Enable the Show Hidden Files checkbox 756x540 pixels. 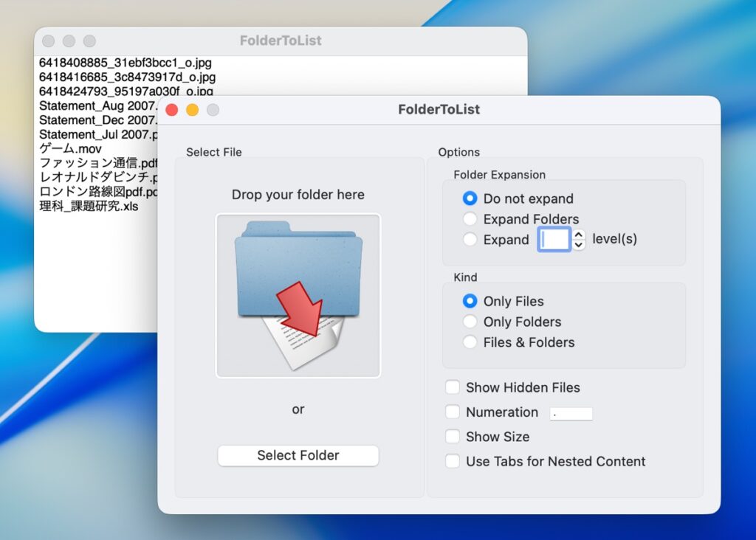[x=453, y=387]
